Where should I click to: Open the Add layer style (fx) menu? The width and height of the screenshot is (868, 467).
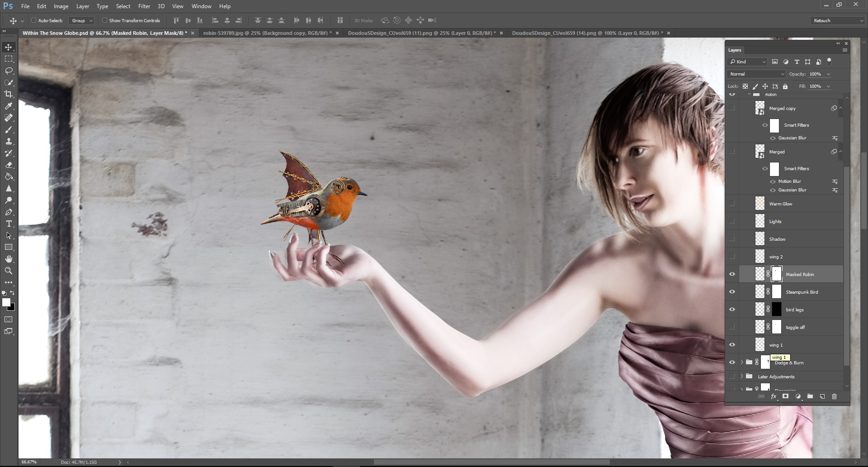[x=774, y=396]
